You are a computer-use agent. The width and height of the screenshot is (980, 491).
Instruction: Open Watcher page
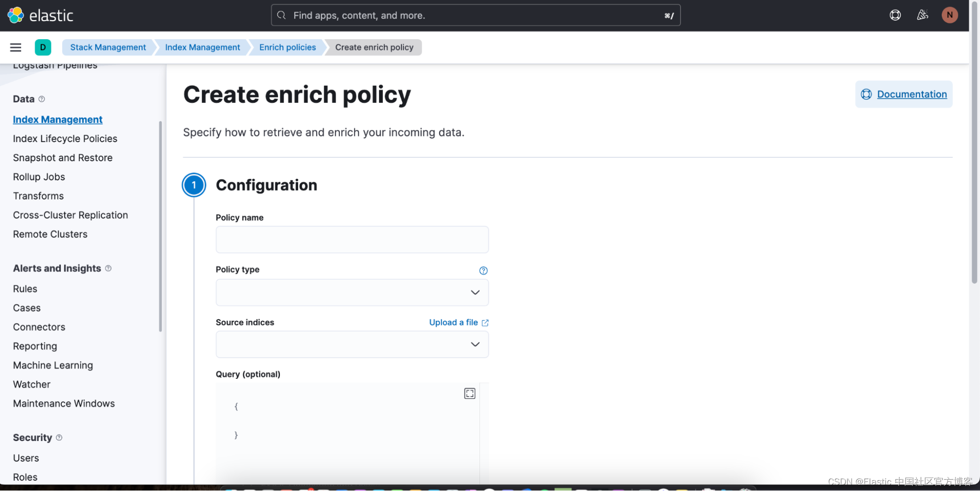point(32,385)
